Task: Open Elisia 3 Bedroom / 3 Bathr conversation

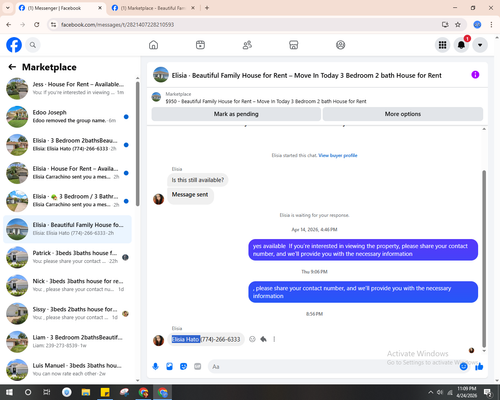Action: click(67, 201)
